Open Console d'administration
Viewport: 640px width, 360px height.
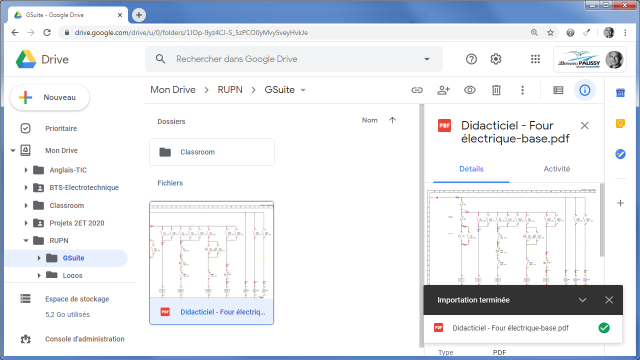[84, 339]
